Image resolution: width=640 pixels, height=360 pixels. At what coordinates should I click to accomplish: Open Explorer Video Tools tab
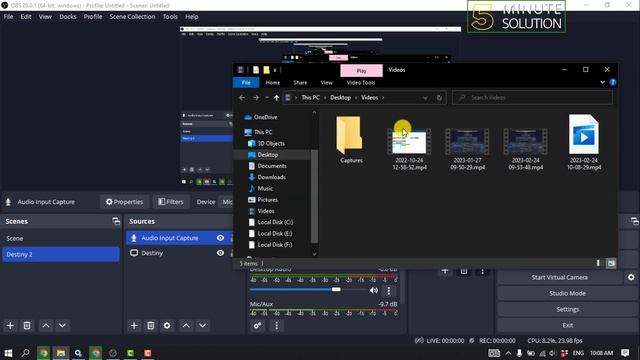(x=361, y=82)
